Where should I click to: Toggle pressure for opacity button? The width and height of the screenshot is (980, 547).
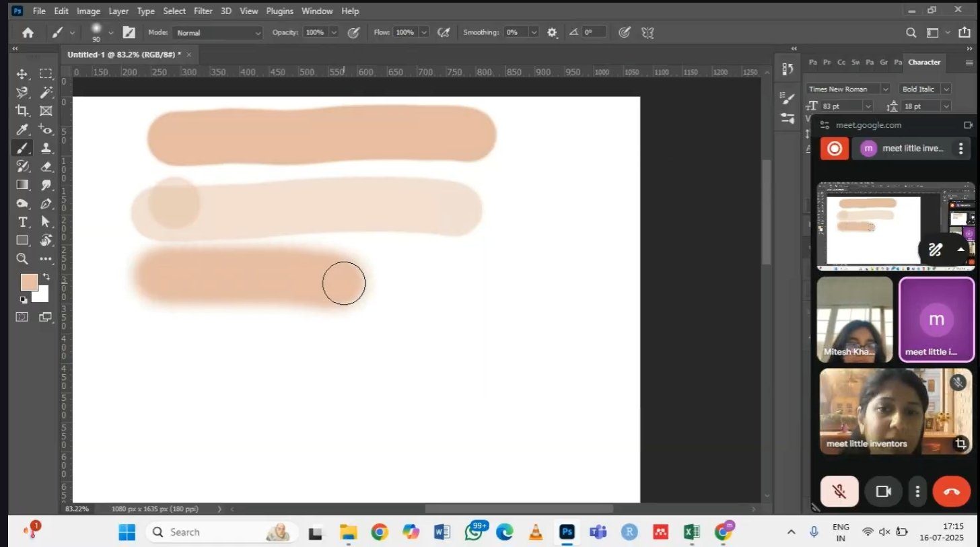353,32
